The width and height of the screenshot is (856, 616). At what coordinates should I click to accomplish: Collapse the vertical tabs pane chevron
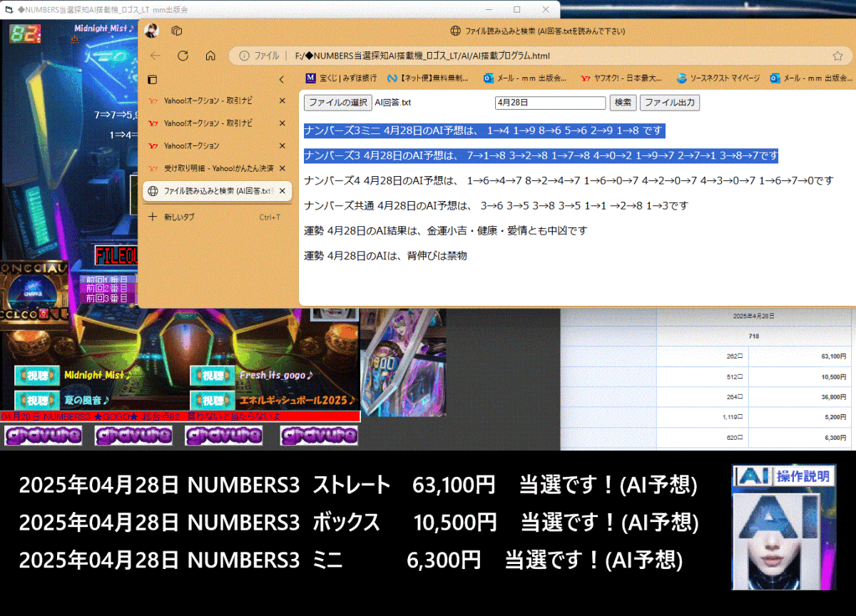[282, 79]
